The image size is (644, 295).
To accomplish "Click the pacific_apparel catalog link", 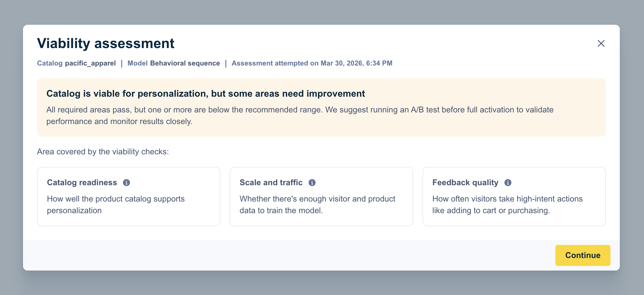I will [x=90, y=63].
